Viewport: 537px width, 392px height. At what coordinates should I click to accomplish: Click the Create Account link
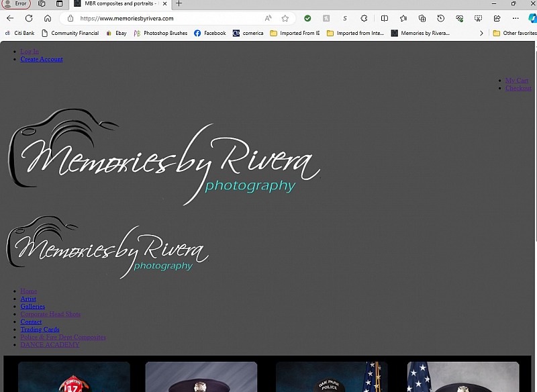[x=42, y=59]
